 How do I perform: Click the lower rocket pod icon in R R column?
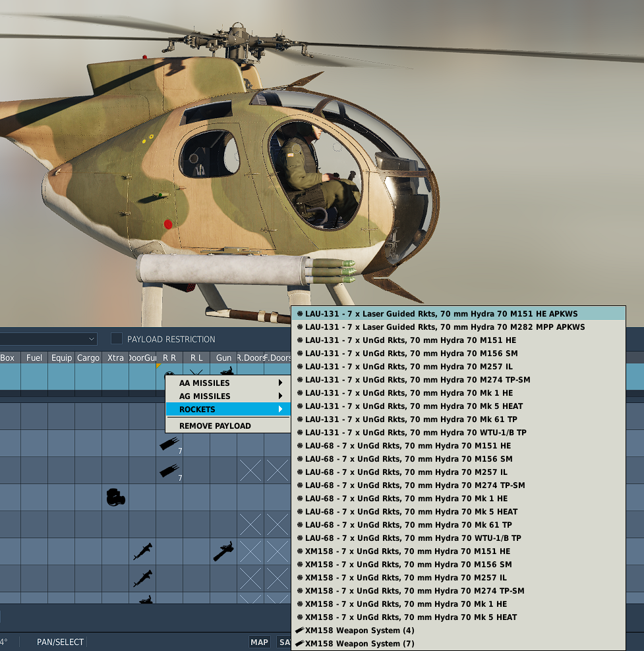point(169,471)
